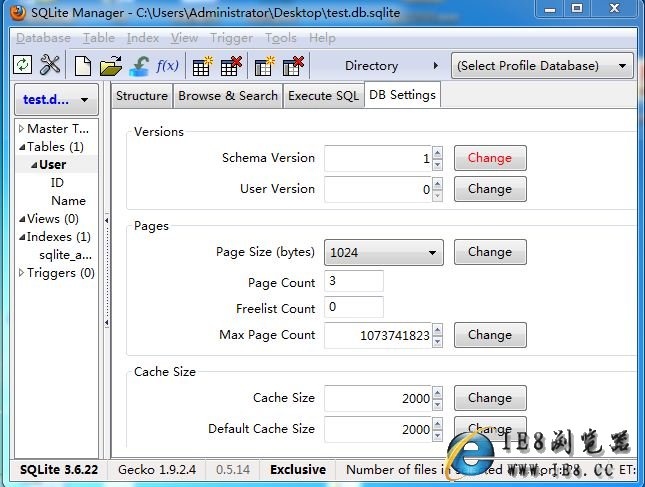Open the View menu
Image resolution: width=645 pixels, height=487 pixels.
pos(184,38)
